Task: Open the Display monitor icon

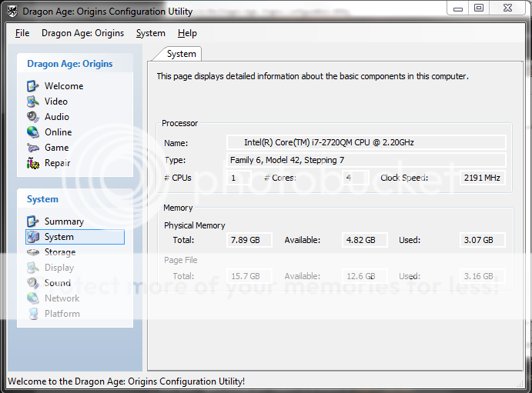Action: pyautogui.click(x=33, y=268)
